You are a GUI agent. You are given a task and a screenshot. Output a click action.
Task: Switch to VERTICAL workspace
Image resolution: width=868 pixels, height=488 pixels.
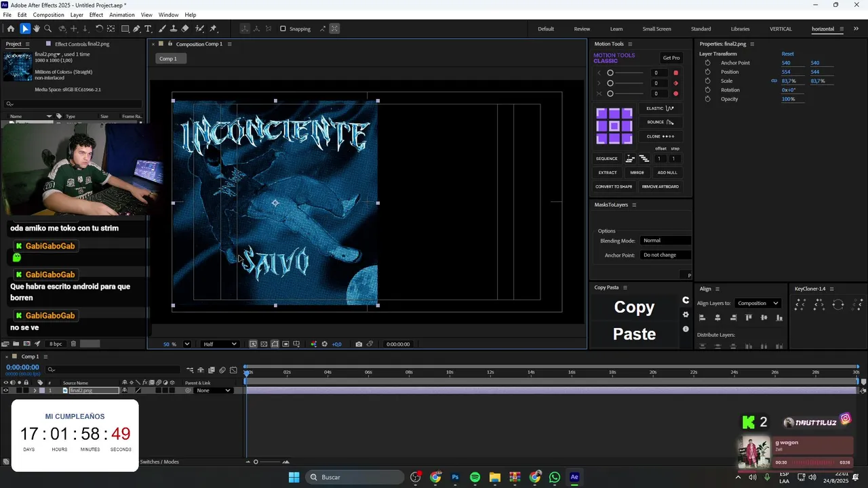click(x=781, y=29)
